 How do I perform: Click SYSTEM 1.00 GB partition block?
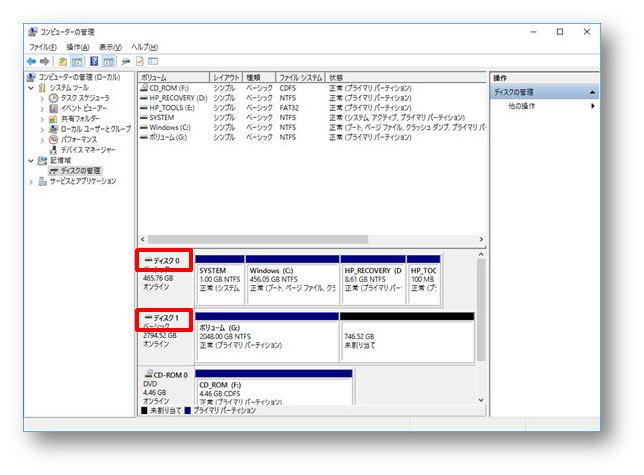(x=220, y=280)
